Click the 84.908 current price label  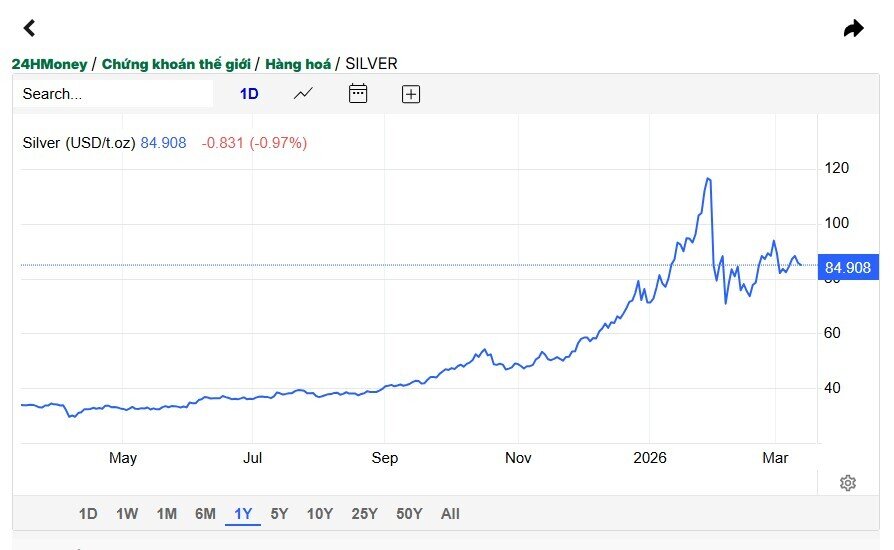pos(847,267)
